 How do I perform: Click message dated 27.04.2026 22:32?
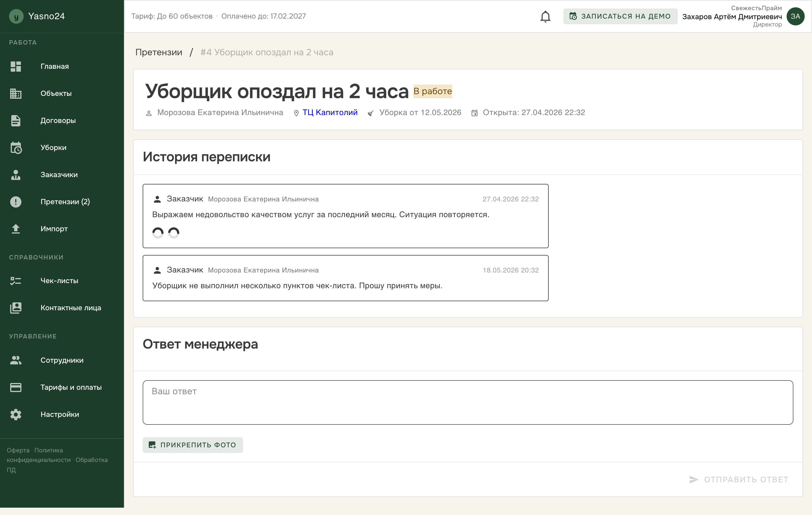(345, 216)
